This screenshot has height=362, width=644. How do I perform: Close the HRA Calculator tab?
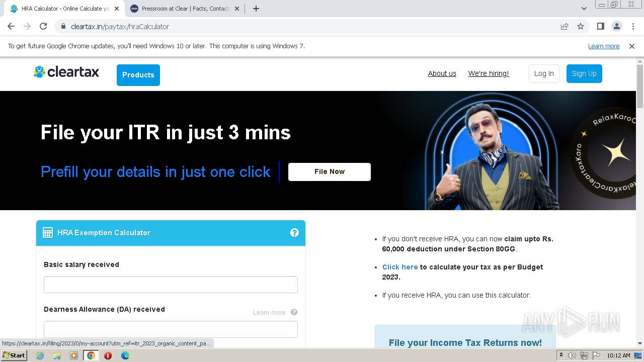(x=116, y=9)
